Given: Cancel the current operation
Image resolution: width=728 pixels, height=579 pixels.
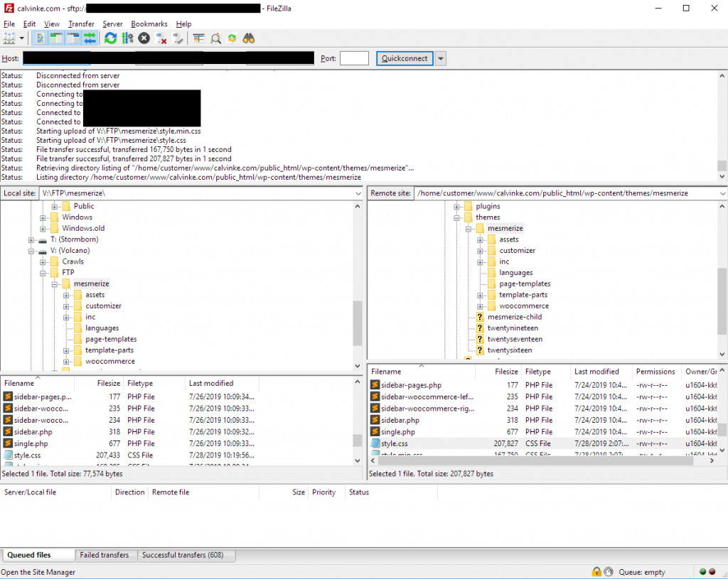Looking at the screenshot, I should tap(144, 38).
